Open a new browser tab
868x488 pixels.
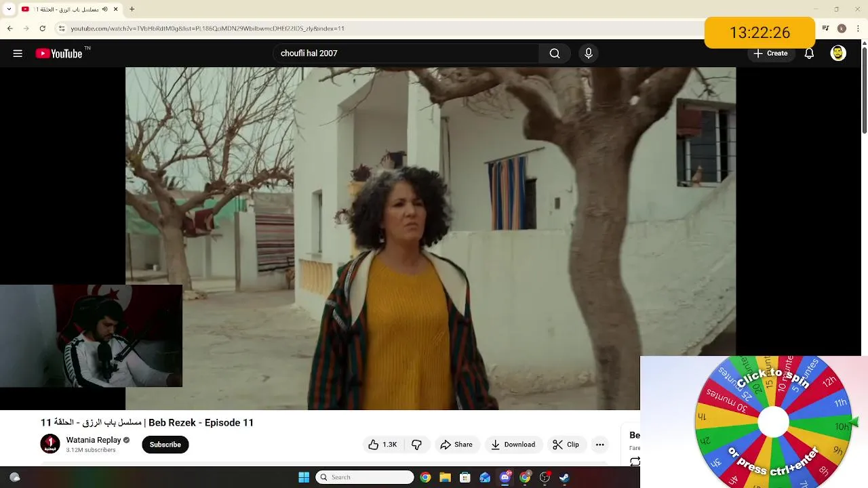[x=132, y=9]
